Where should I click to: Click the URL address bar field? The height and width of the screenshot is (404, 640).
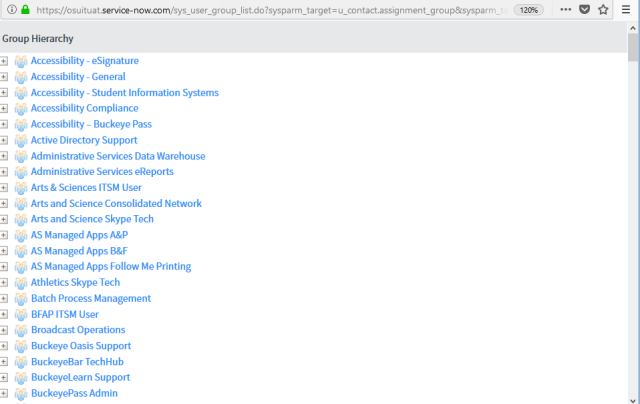271,10
